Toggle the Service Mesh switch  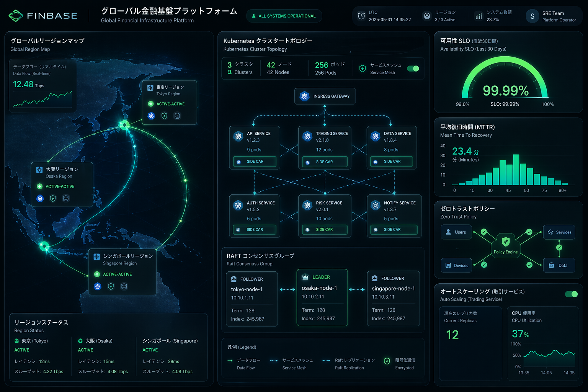pos(413,69)
